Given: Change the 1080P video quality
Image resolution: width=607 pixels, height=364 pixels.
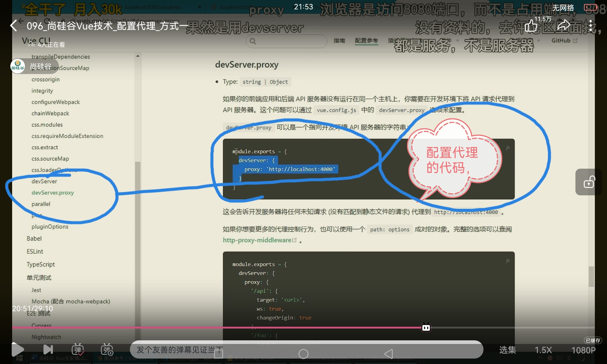Looking at the screenshot, I should 583,350.
